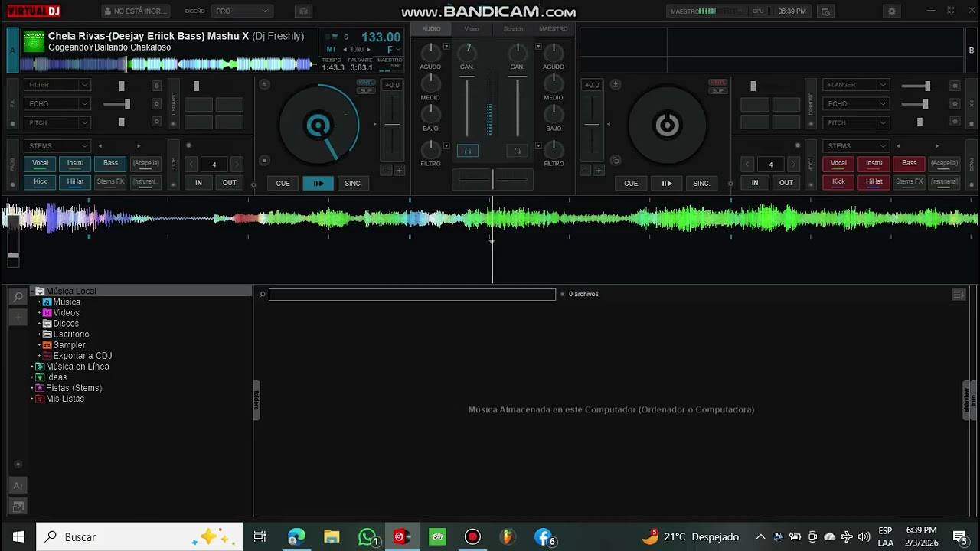
Task: Collapse the Música Local tree node
Action: [x=32, y=292]
